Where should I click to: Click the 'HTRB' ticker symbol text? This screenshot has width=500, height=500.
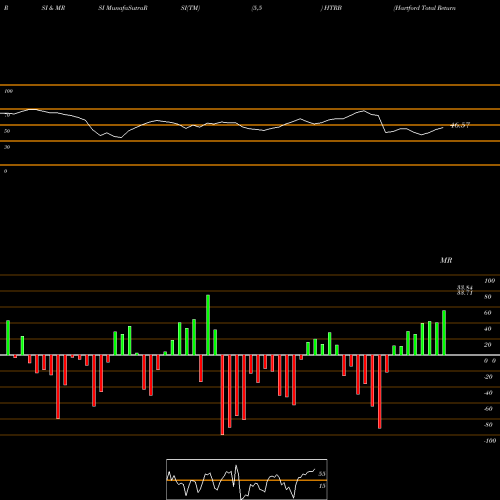click(x=333, y=8)
